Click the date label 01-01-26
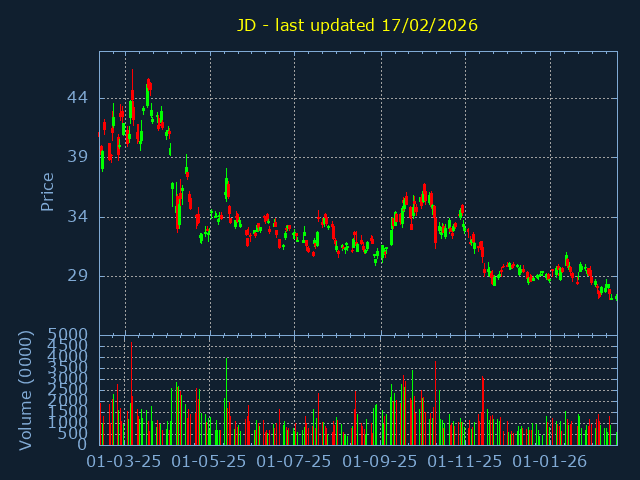 [x=549, y=462]
